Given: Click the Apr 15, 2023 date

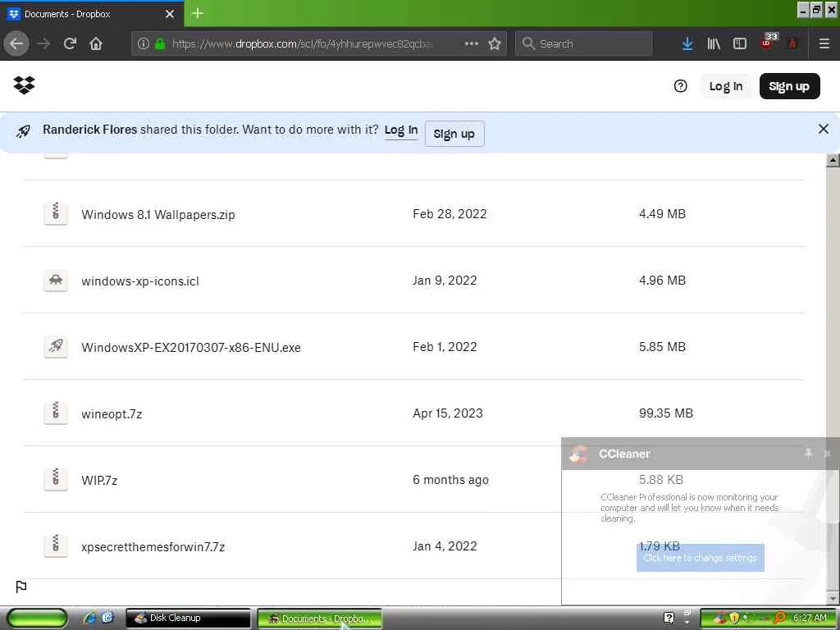Looking at the screenshot, I should click(x=447, y=413).
